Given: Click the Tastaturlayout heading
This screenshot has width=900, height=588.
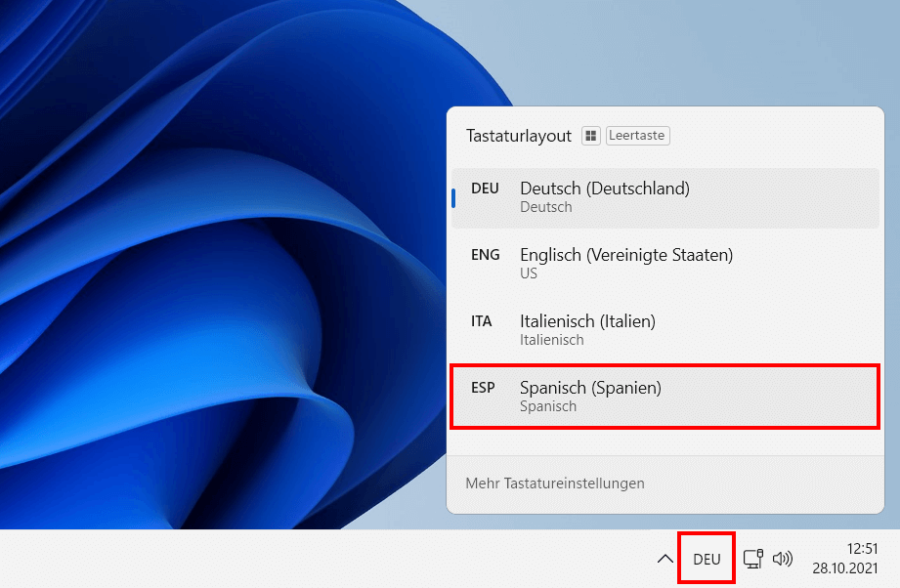Looking at the screenshot, I should tap(519, 136).
